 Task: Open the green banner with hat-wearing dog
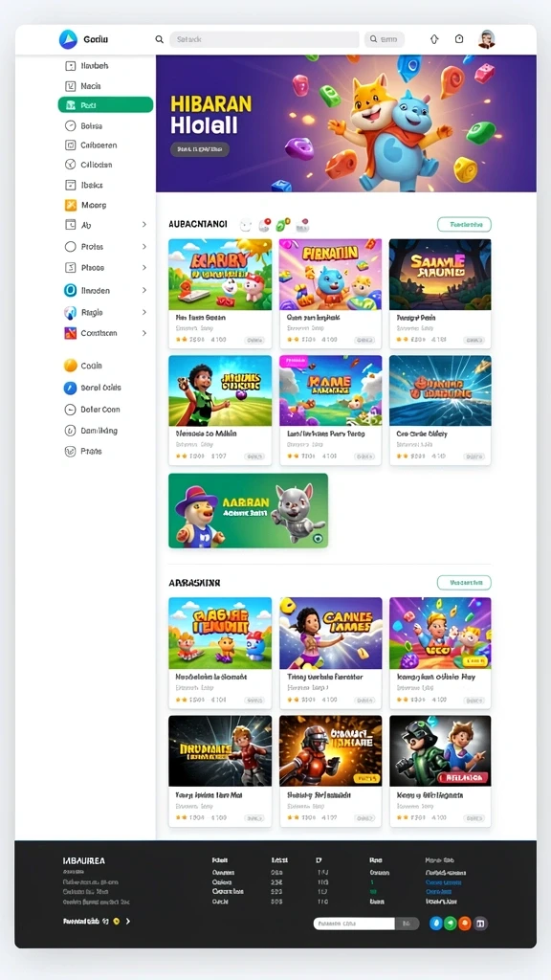click(248, 511)
